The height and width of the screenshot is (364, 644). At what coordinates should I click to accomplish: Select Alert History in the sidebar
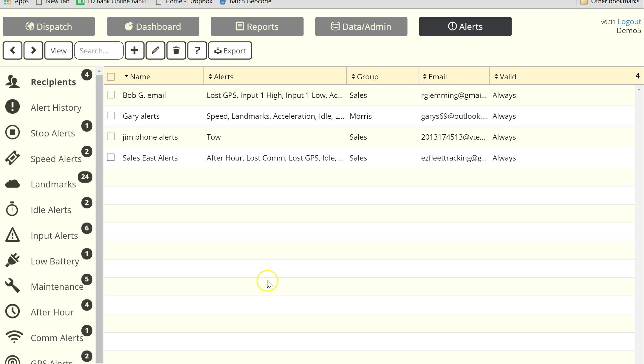click(x=56, y=107)
